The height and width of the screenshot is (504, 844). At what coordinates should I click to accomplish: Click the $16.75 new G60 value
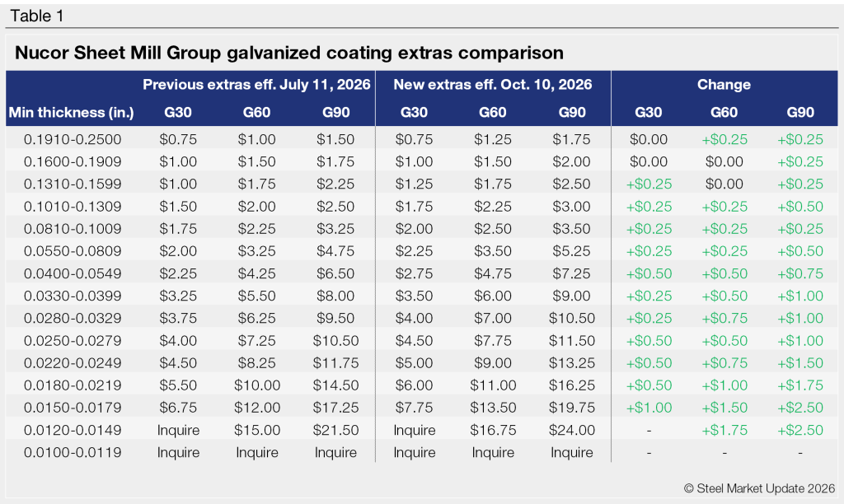click(493, 430)
